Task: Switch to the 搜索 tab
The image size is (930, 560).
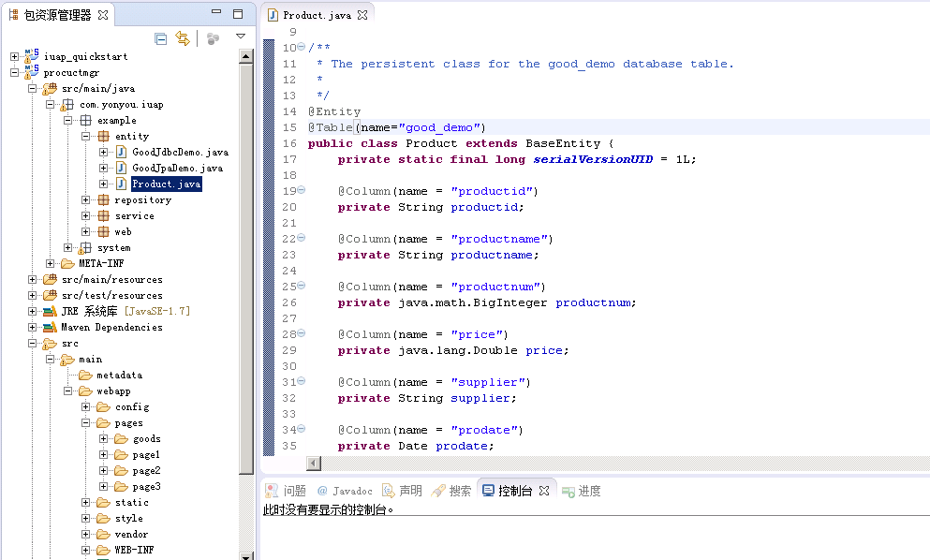Action: pos(451,491)
